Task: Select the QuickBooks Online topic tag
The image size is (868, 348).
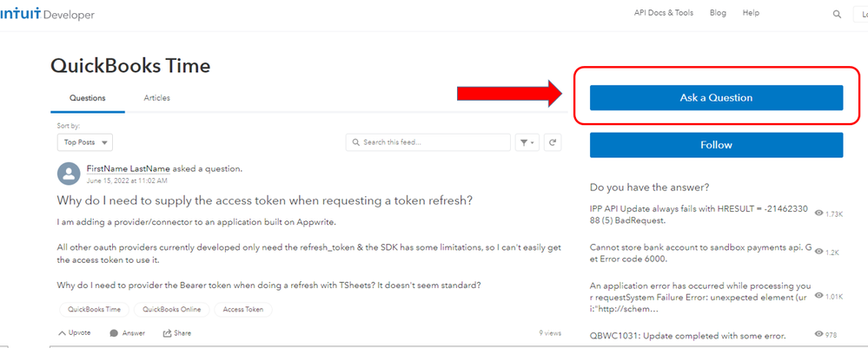Action: click(x=172, y=309)
